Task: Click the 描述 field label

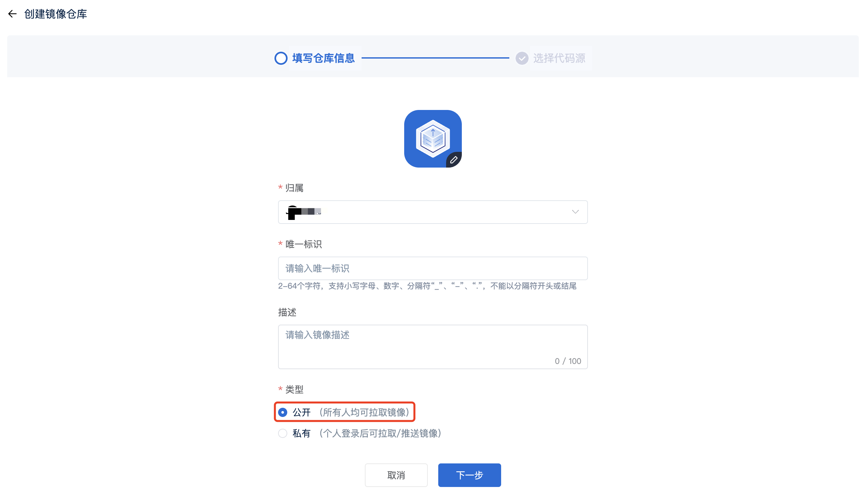Action: click(x=287, y=312)
